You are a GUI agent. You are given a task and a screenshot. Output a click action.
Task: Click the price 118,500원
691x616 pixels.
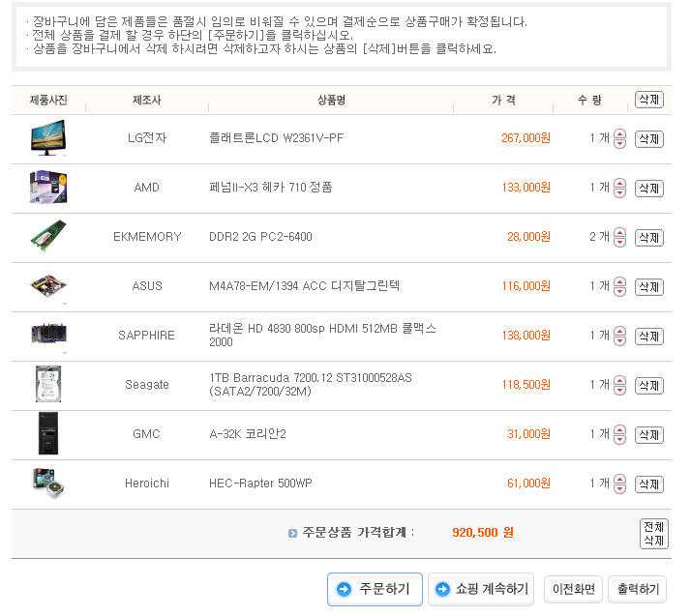pyautogui.click(x=526, y=385)
